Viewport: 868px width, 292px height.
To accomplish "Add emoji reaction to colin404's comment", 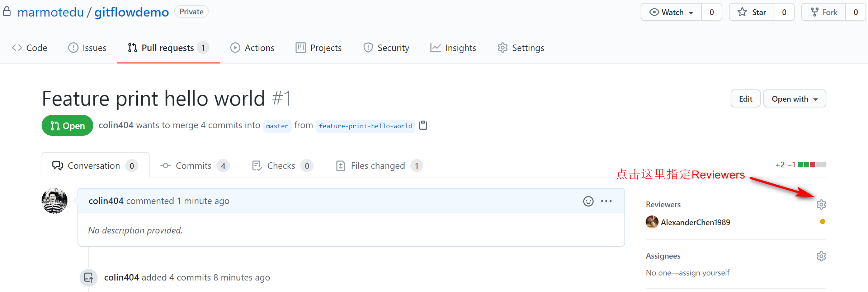I will 588,201.
